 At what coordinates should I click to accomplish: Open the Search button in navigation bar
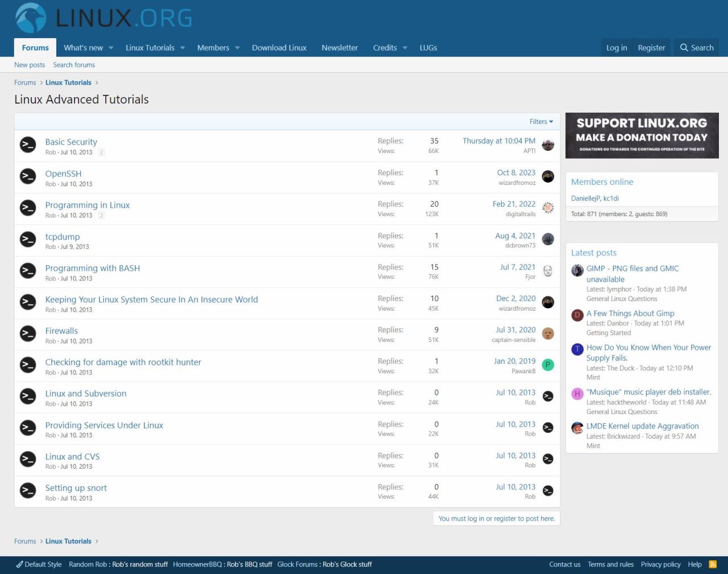click(x=697, y=48)
